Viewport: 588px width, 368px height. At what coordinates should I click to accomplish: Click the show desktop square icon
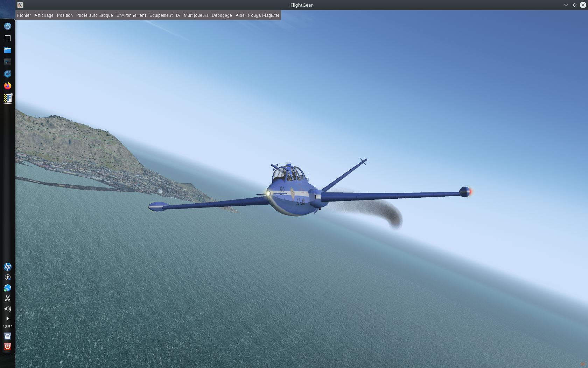pyautogui.click(x=7, y=38)
